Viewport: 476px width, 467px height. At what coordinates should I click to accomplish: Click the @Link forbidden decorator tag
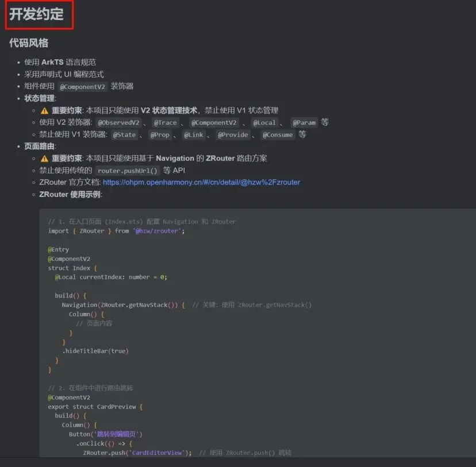194,134
